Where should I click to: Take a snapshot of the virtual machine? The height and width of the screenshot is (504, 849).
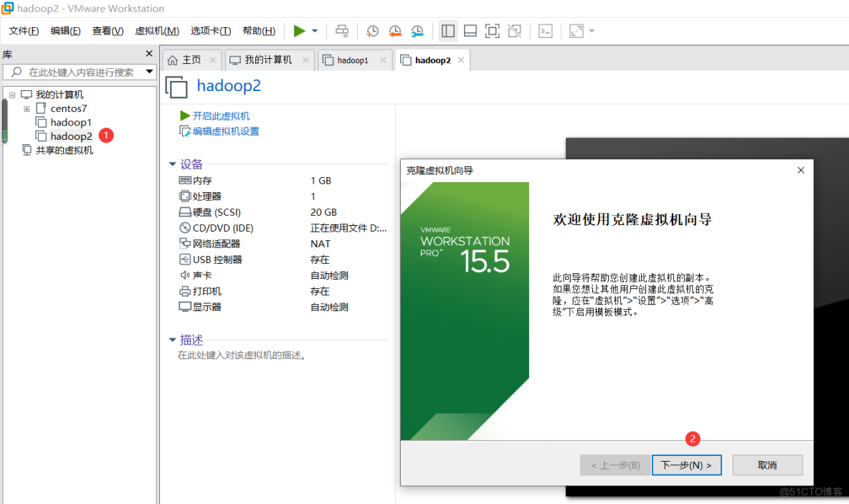click(372, 31)
